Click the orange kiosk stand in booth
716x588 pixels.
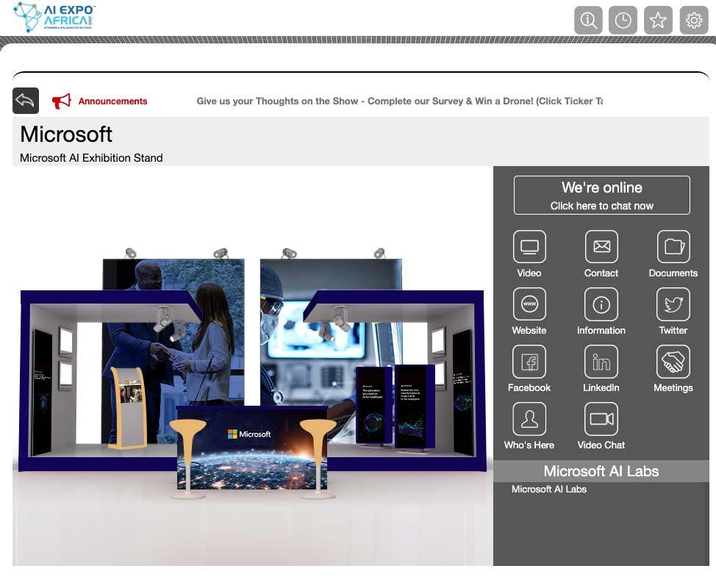pos(129,408)
